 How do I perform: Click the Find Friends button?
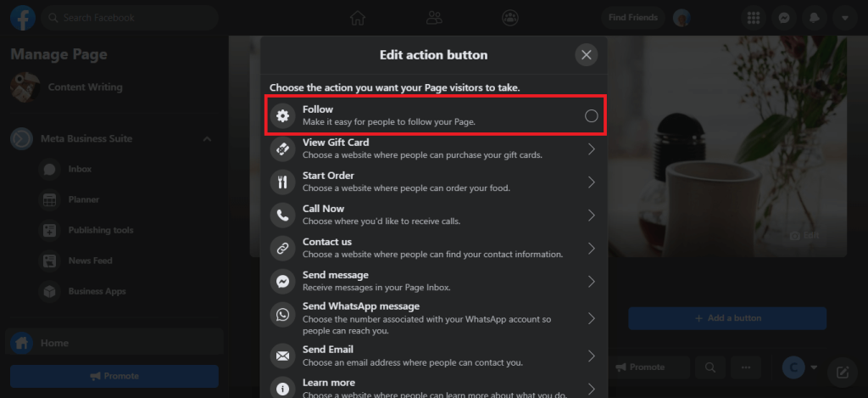click(632, 18)
